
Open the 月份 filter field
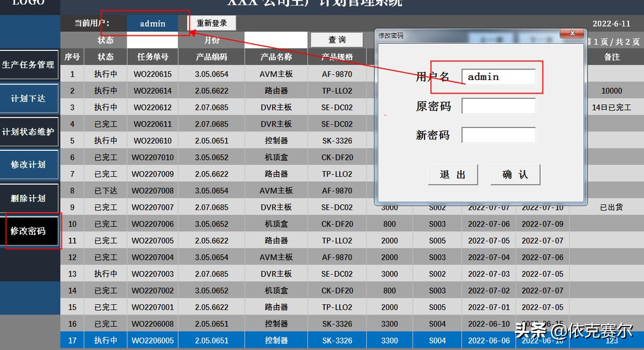275,40
